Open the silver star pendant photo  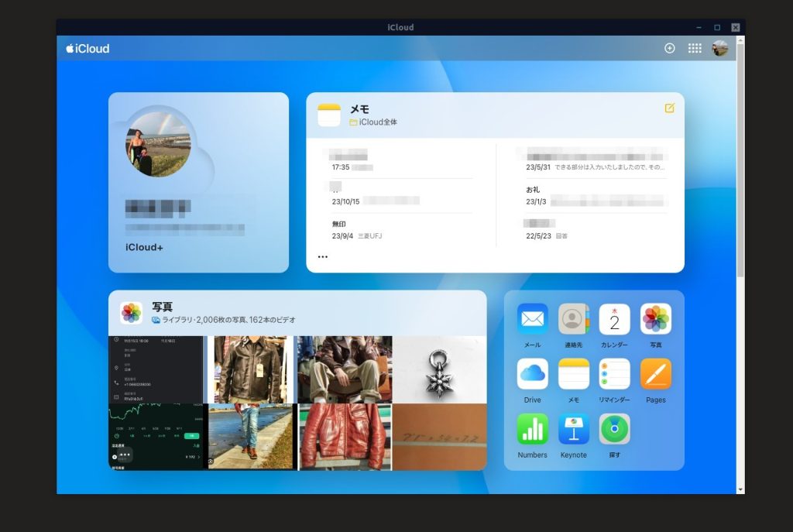click(x=440, y=369)
